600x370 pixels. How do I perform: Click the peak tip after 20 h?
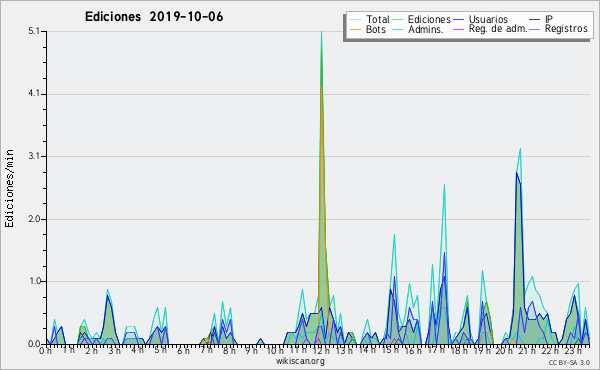pos(520,149)
